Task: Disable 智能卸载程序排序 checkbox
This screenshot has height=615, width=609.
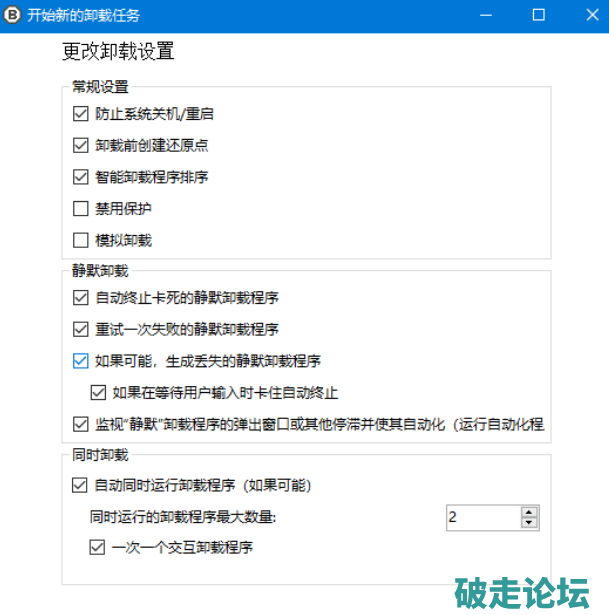Action: pyautogui.click(x=81, y=177)
